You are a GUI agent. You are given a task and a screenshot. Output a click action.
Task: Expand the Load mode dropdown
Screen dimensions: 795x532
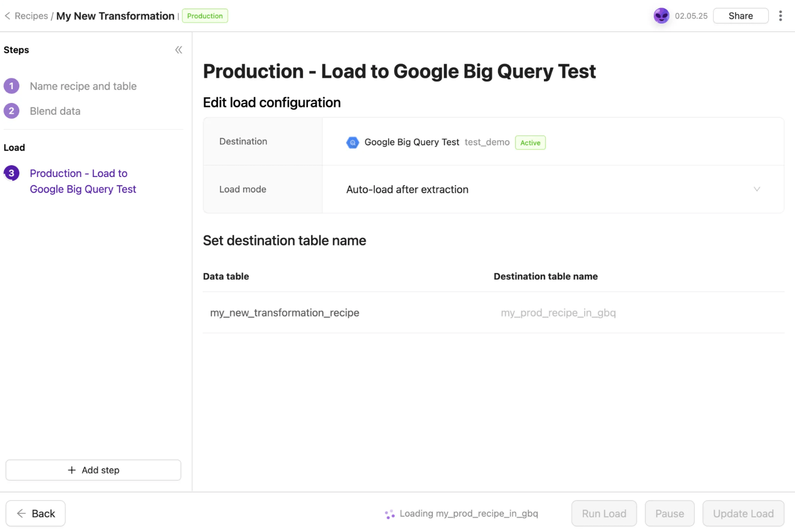(552, 189)
